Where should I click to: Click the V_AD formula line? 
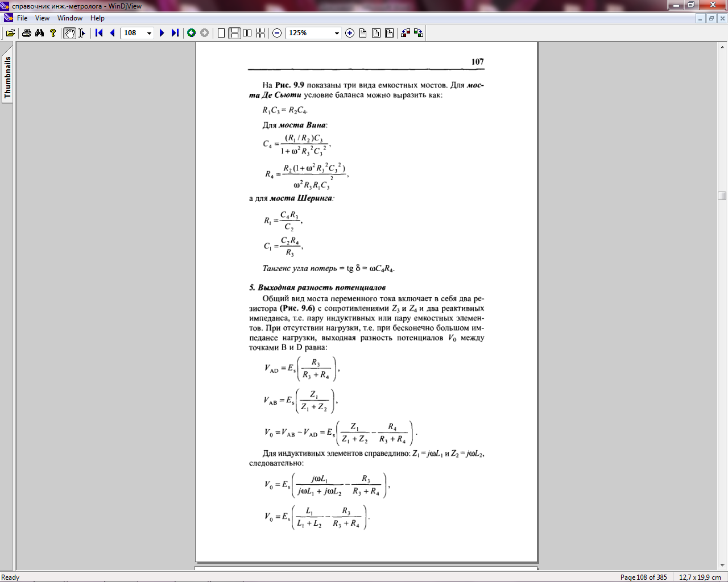coord(302,369)
